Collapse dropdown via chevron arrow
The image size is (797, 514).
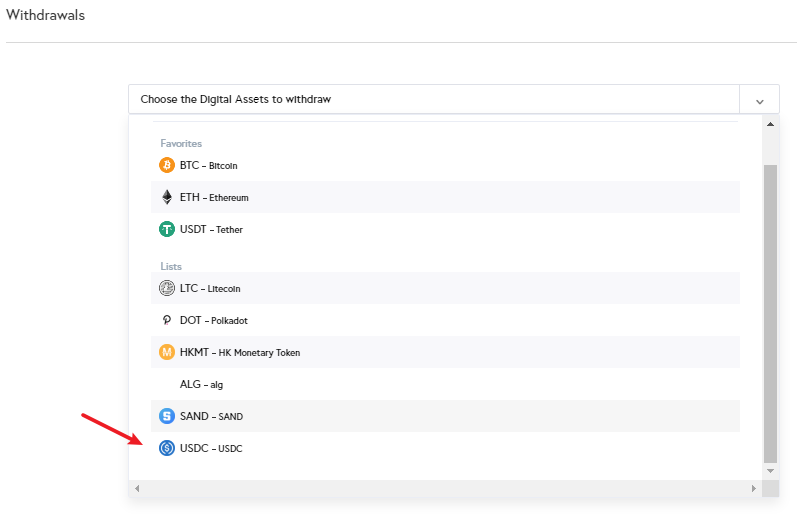(759, 102)
